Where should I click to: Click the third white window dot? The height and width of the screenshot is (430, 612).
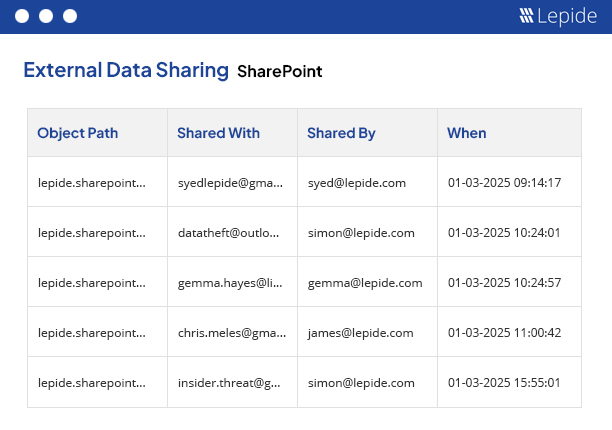coord(69,16)
